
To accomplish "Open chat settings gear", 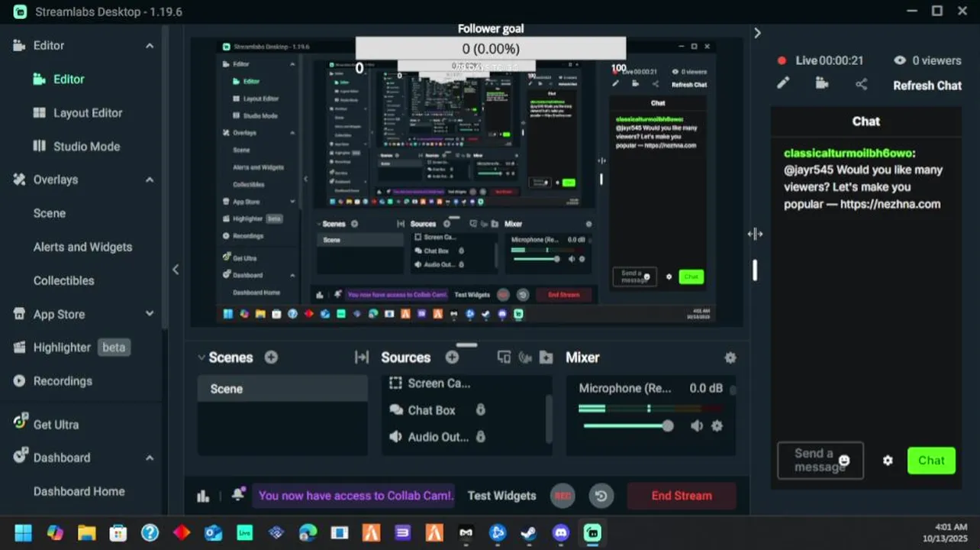I will pos(888,461).
